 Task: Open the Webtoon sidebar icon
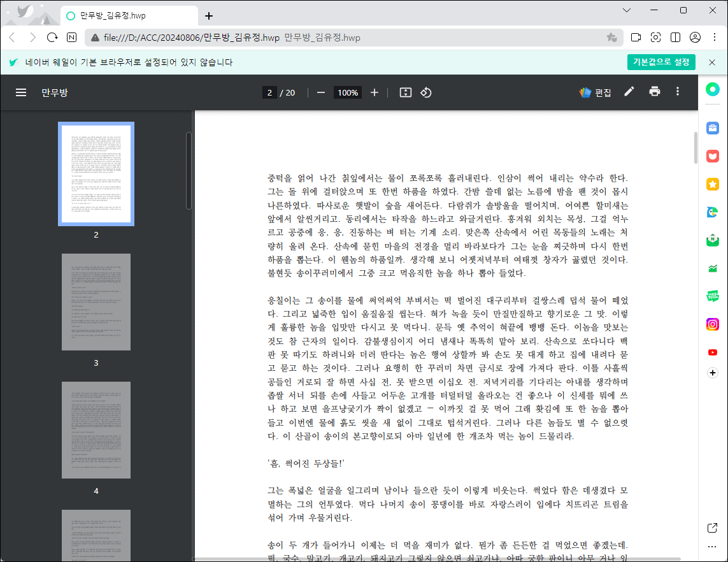[712, 296]
